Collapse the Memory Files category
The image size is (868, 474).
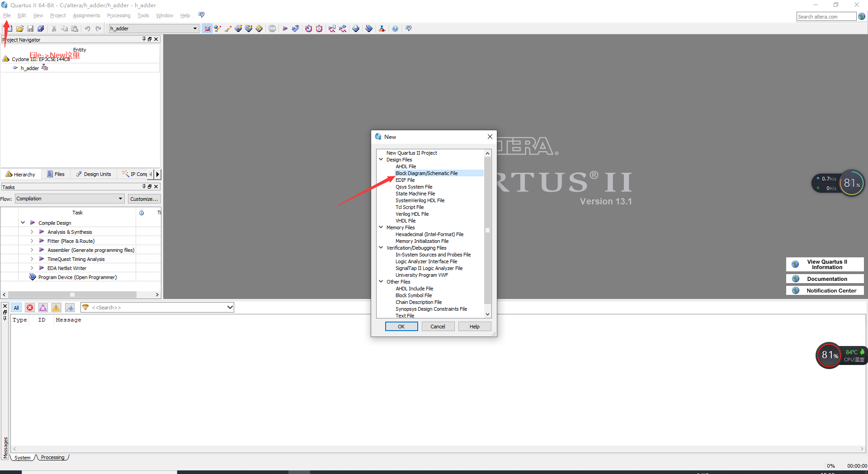click(x=381, y=228)
